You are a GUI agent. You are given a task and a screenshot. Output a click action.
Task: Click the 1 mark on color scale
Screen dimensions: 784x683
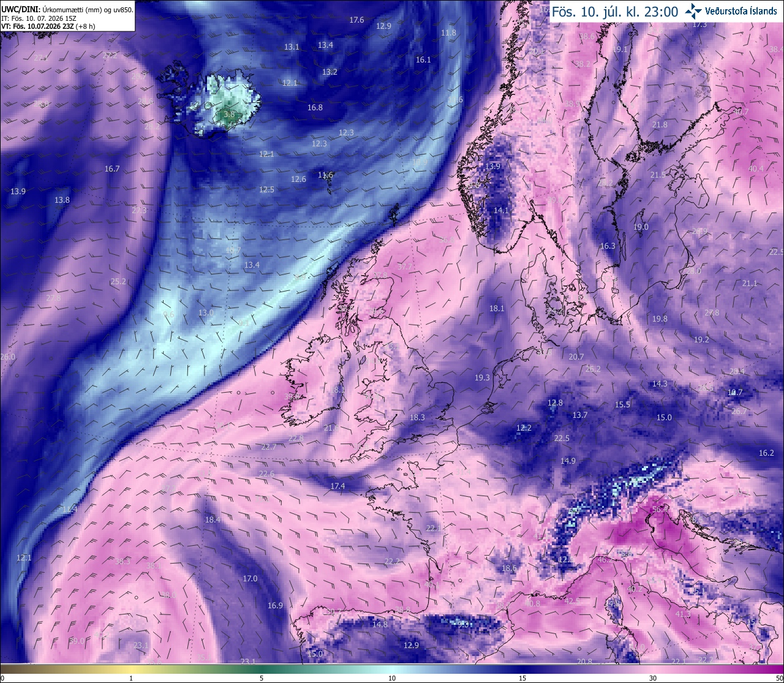click(131, 678)
